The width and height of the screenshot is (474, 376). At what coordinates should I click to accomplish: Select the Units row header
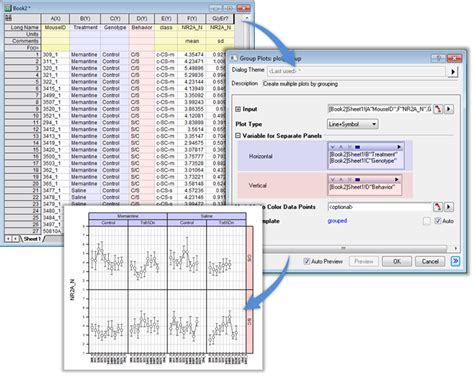23,34
